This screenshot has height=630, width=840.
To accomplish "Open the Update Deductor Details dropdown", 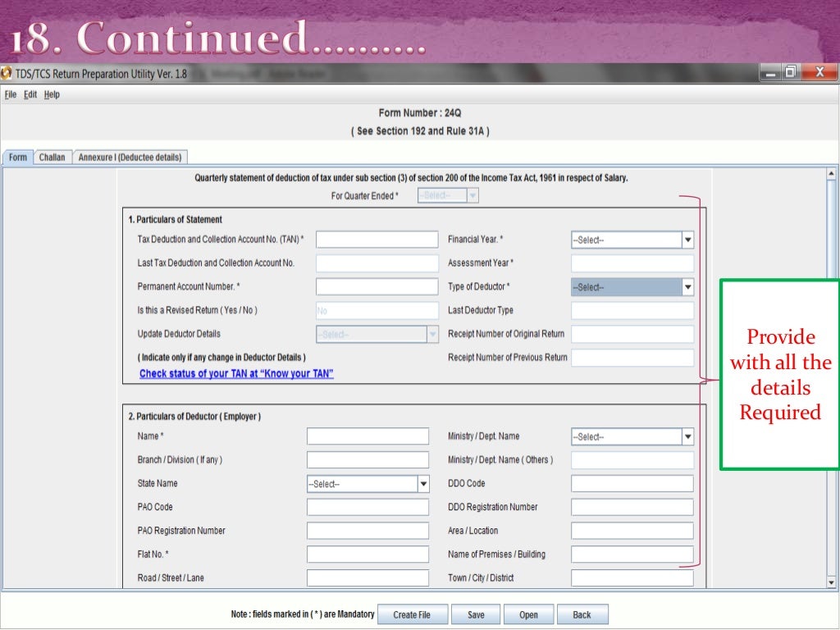I will pyautogui.click(x=377, y=335).
